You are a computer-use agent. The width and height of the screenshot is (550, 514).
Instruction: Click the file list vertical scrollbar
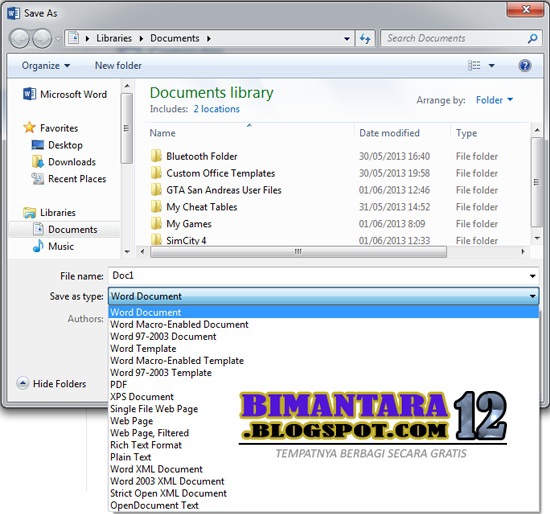537,182
